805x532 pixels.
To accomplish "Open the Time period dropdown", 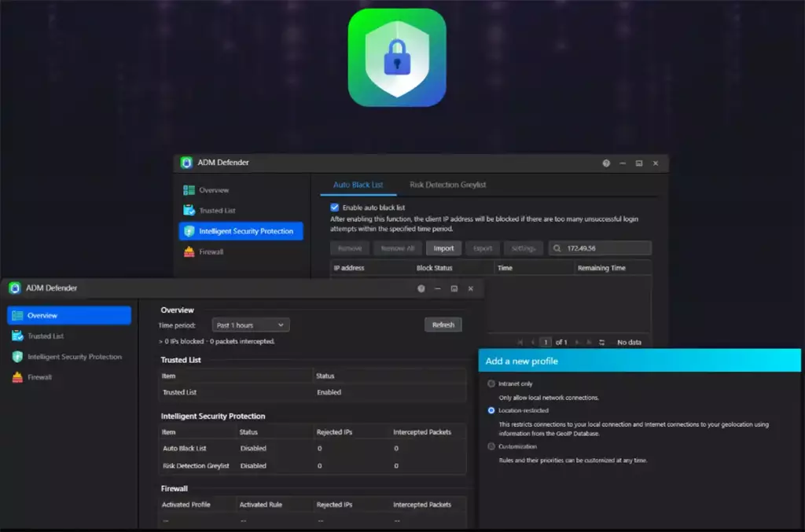I will click(251, 325).
